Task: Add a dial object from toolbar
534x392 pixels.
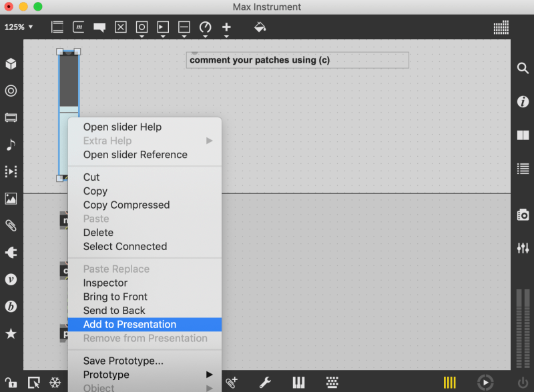Action: click(x=205, y=27)
